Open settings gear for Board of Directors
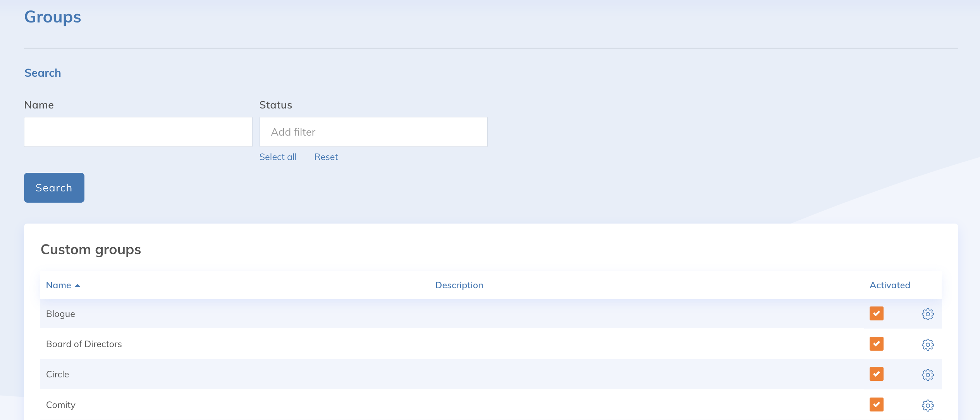Viewport: 980px width, 420px height. pyautogui.click(x=927, y=344)
